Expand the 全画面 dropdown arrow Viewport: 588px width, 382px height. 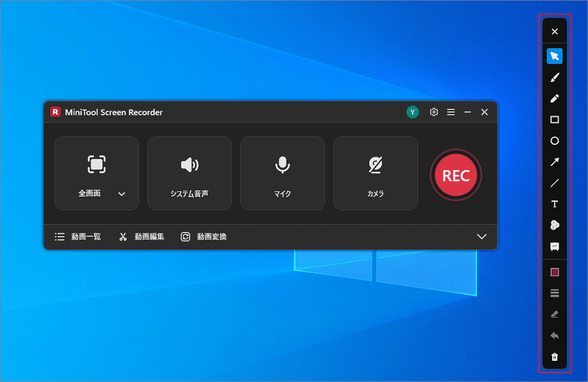[x=122, y=194]
